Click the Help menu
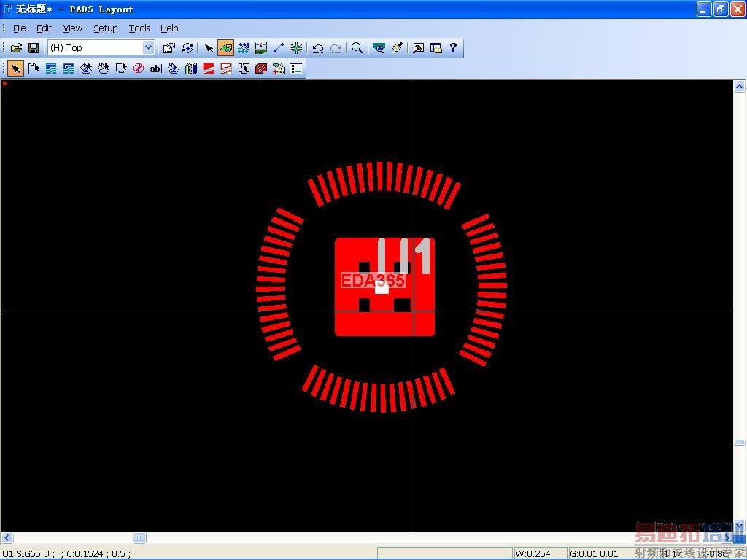This screenshot has width=747, height=560. 169,28
